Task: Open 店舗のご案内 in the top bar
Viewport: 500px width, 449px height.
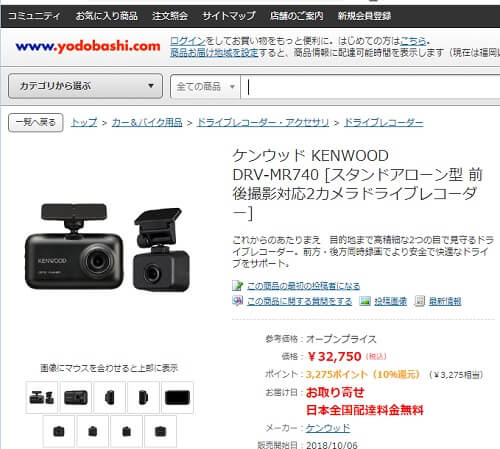Action: 296,16
